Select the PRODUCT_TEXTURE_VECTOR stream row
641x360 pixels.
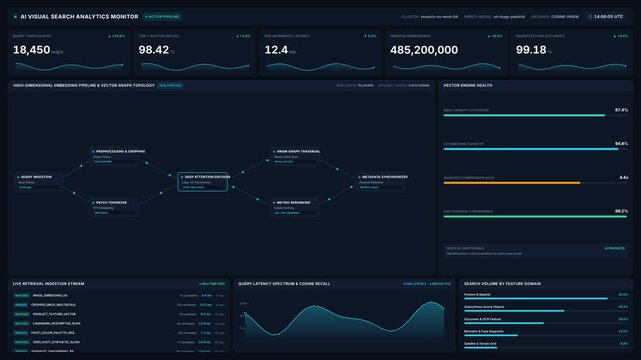[119, 314]
